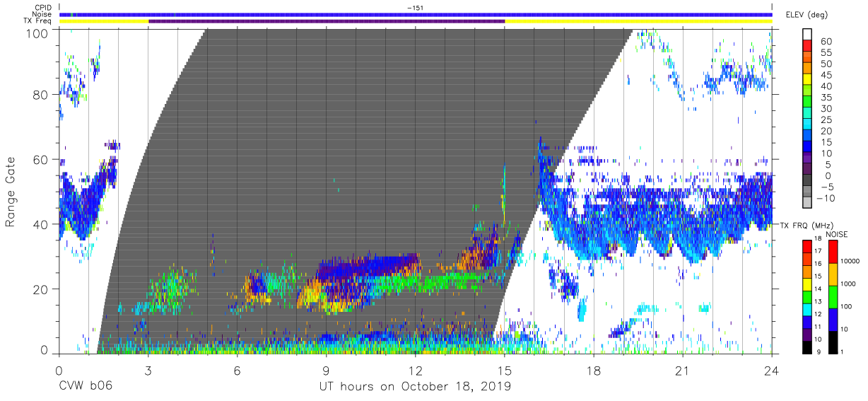Click the white top segment of ELEV colorbar
Image resolution: width=868 pixels, height=401 pixels.
coord(808,35)
